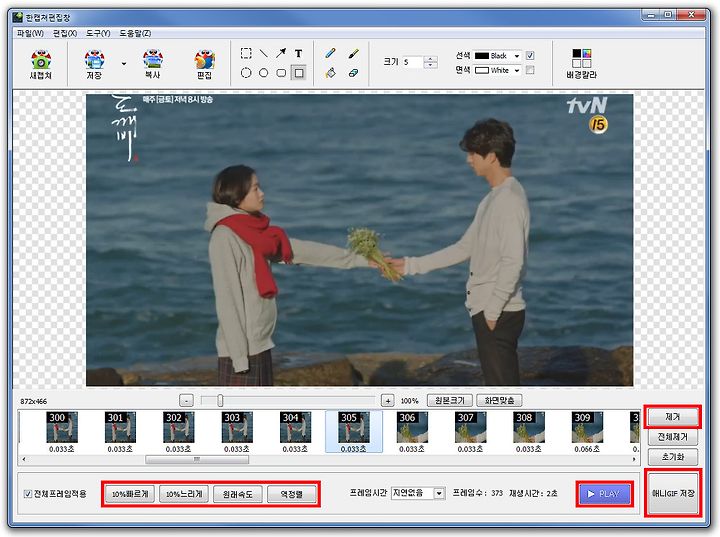Select the dashed rectangle selection tool
This screenshot has width=720, height=537.
[x=246, y=53]
